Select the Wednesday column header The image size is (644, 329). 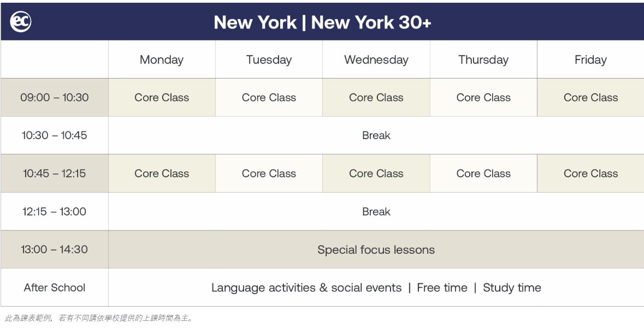point(376,59)
